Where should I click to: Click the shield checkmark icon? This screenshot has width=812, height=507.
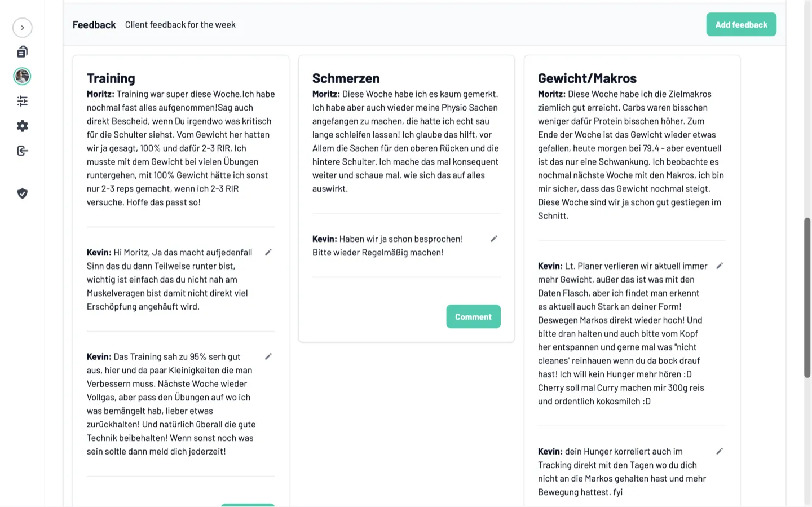click(23, 193)
